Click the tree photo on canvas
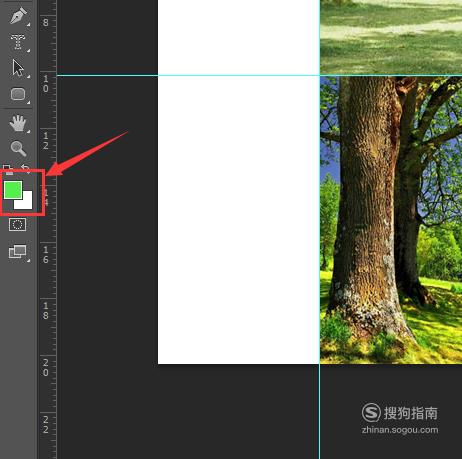Image resolution: width=462 pixels, height=459 pixels. point(391,220)
